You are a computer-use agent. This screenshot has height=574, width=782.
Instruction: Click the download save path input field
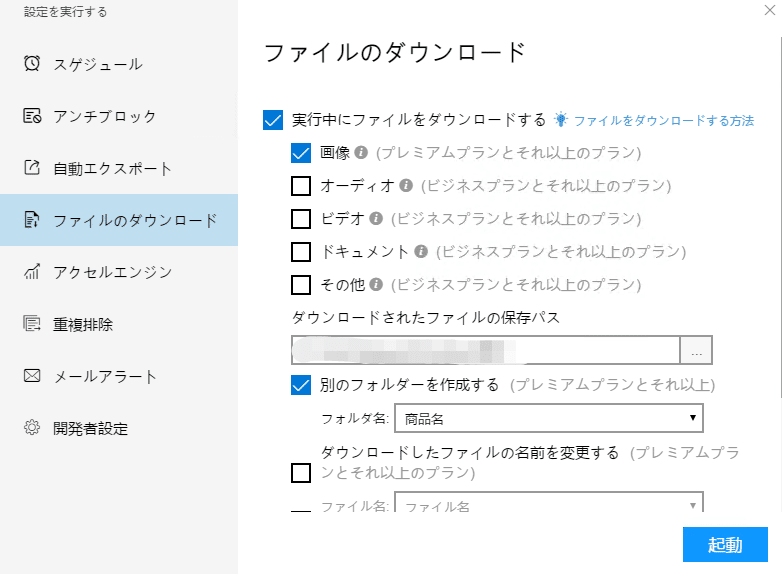(x=486, y=351)
